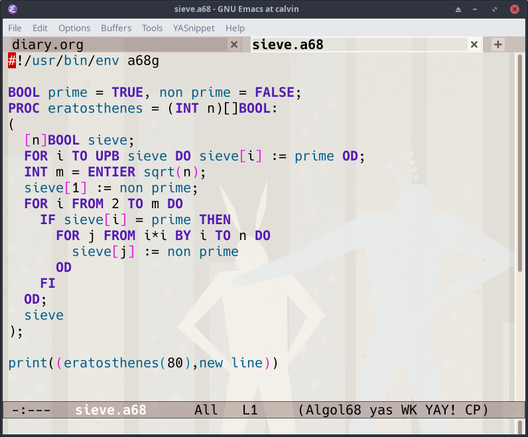Open the Buffers menu
Viewport: 528px width, 437px height.
click(116, 28)
